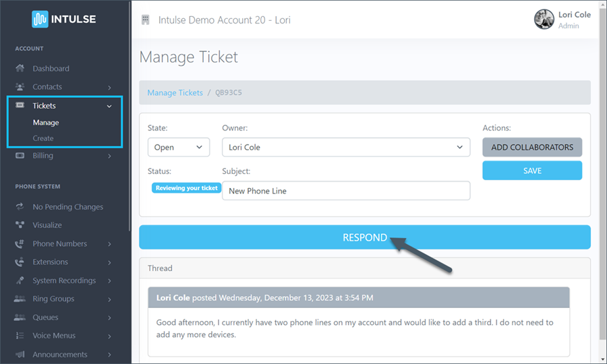Collapse the Tickets submenu chevron
This screenshot has height=364, width=607.
(109, 106)
